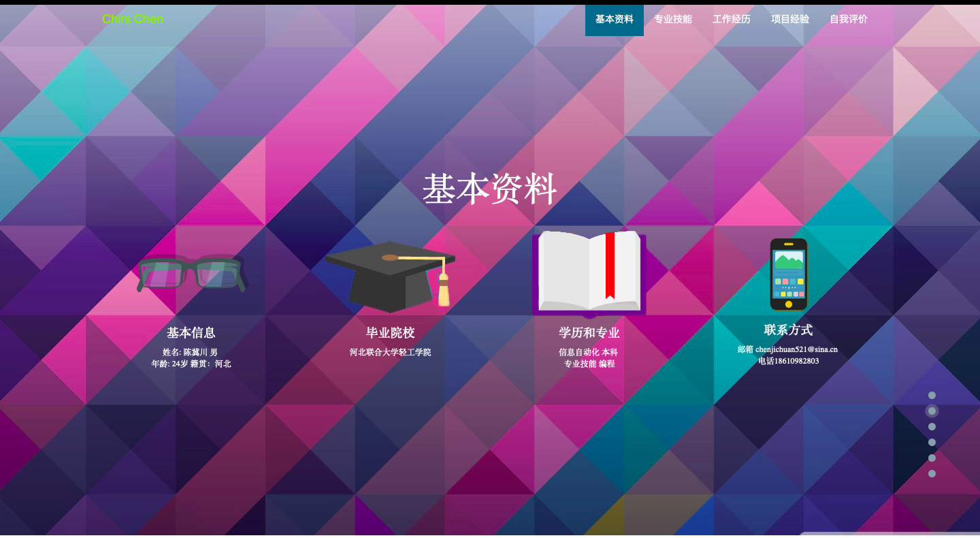Select the highlighted second page dot
The width and height of the screenshot is (980, 538).
932,411
